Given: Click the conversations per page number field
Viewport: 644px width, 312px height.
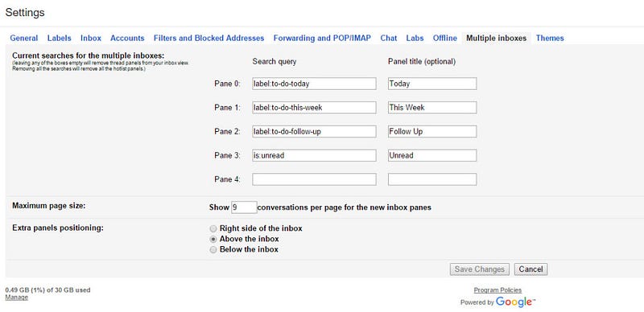Looking at the screenshot, I should point(244,207).
